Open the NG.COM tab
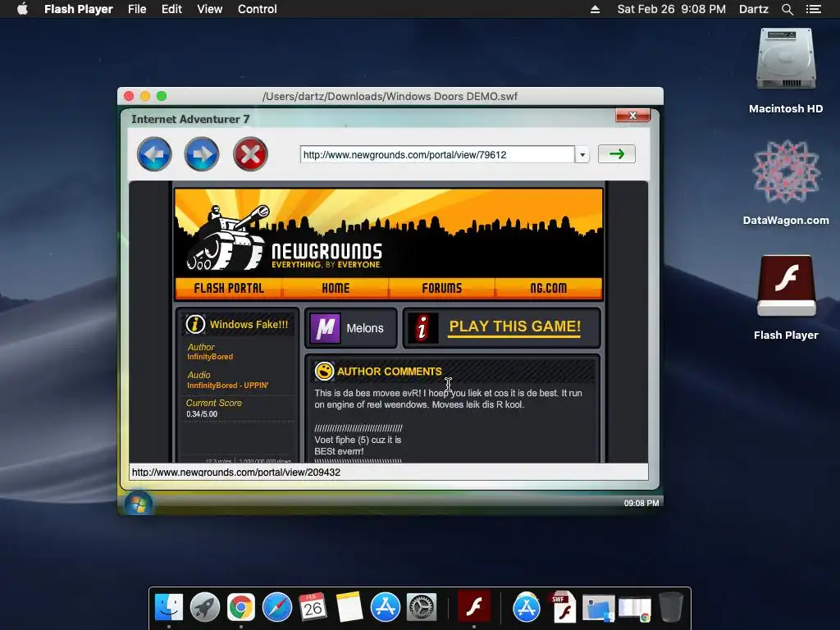Screen dimensions: 840x630 [549, 288]
